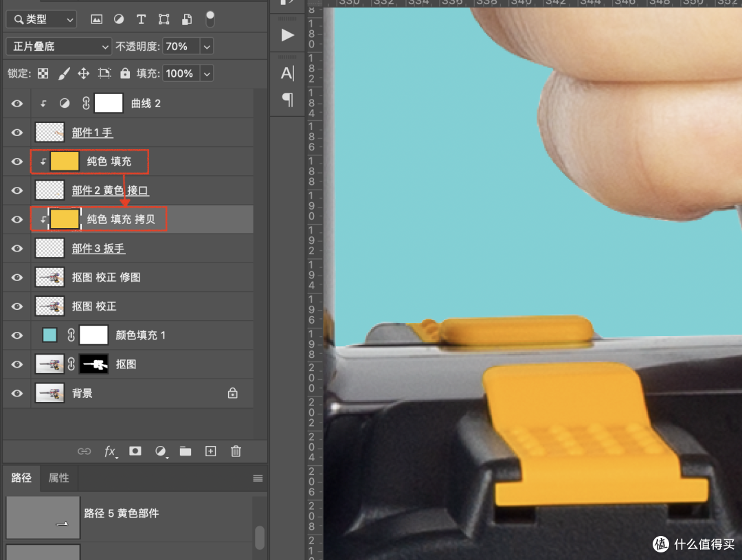Lock all padlock icon

click(x=125, y=74)
